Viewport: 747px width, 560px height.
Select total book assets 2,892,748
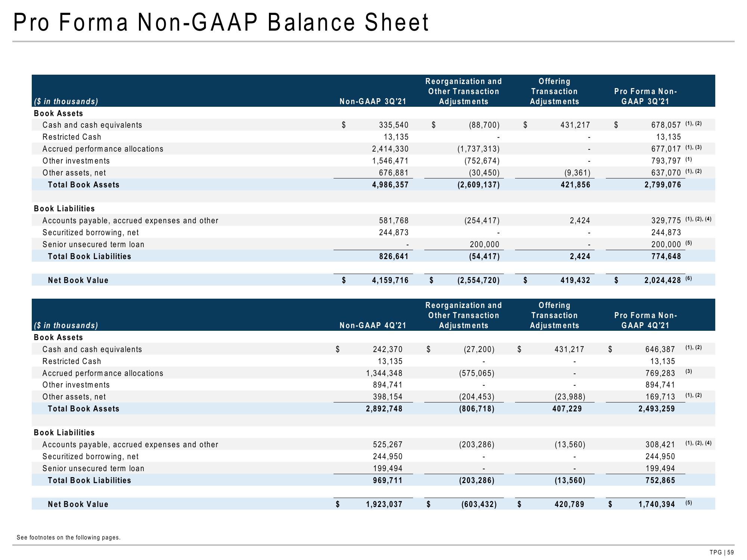[x=384, y=409]
